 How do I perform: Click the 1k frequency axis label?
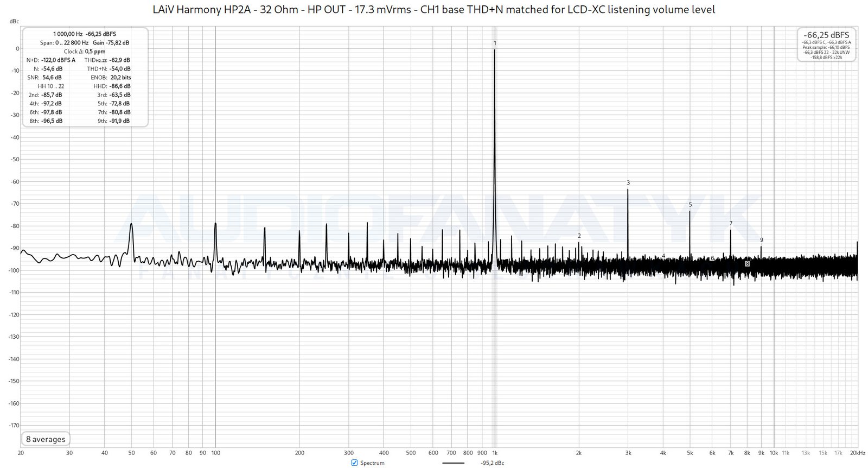tap(495, 452)
